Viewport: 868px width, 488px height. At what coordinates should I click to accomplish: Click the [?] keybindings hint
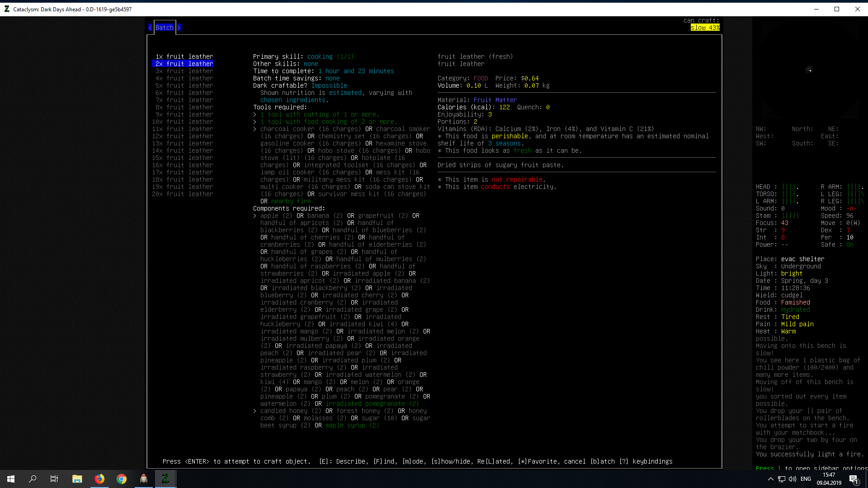[646, 461]
